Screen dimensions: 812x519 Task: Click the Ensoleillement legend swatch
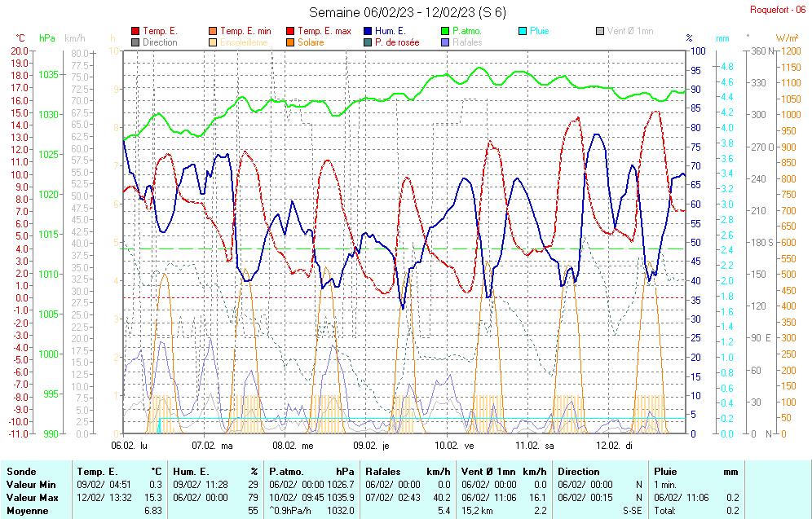coord(213,42)
